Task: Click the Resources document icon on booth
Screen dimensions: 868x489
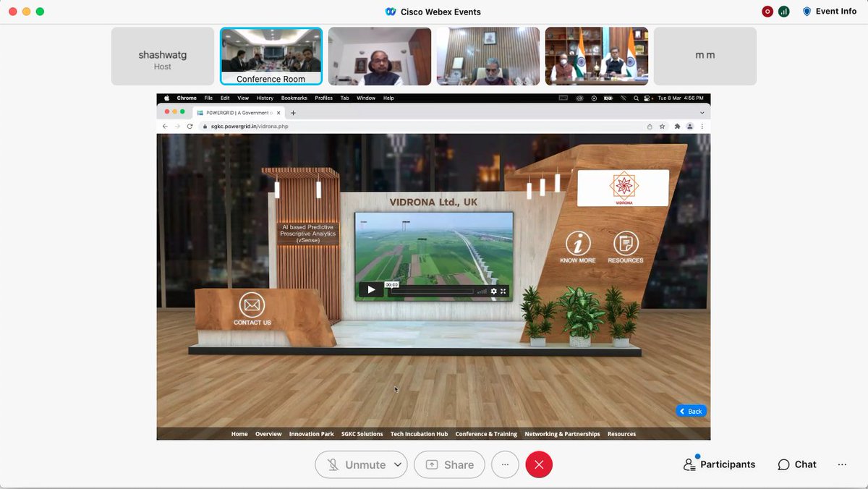Action: point(626,243)
